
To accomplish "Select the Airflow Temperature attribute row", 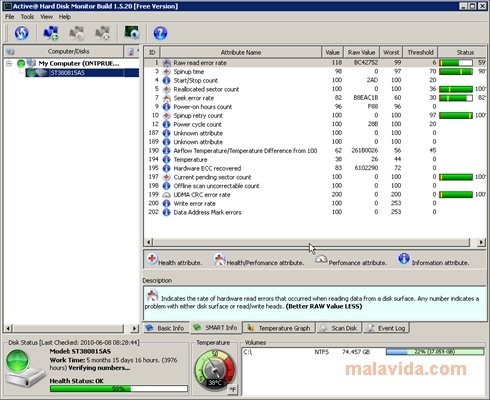I will pyautogui.click(x=315, y=151).
